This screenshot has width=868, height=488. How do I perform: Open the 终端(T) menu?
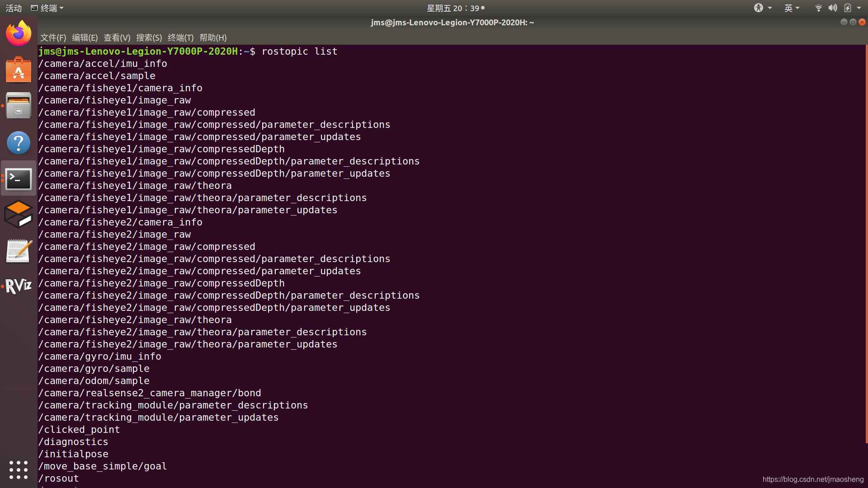180,38
